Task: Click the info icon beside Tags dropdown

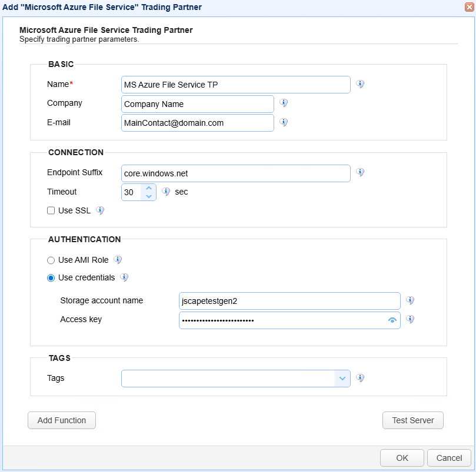Action: 360,378
